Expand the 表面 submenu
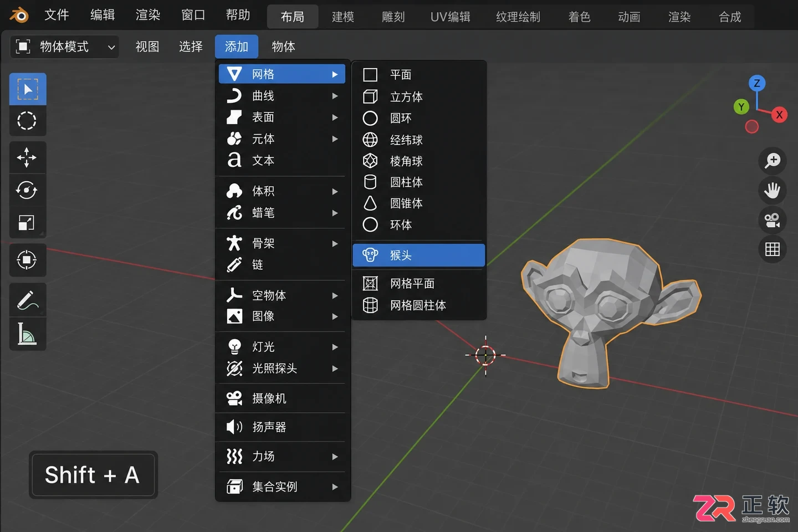798x532 pixels. coord(282,117)
